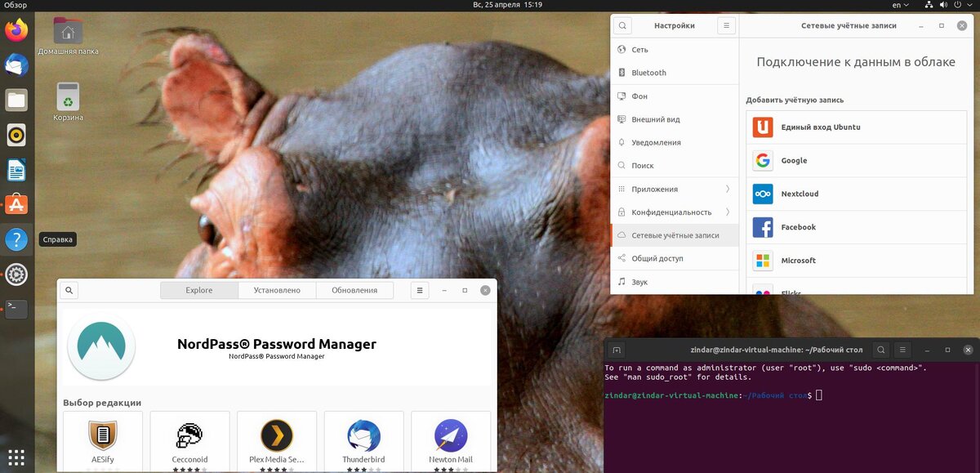Screen dimensions: 980x473
Task: Select Поиск in Settings sidebar
Action: point(675,166)
